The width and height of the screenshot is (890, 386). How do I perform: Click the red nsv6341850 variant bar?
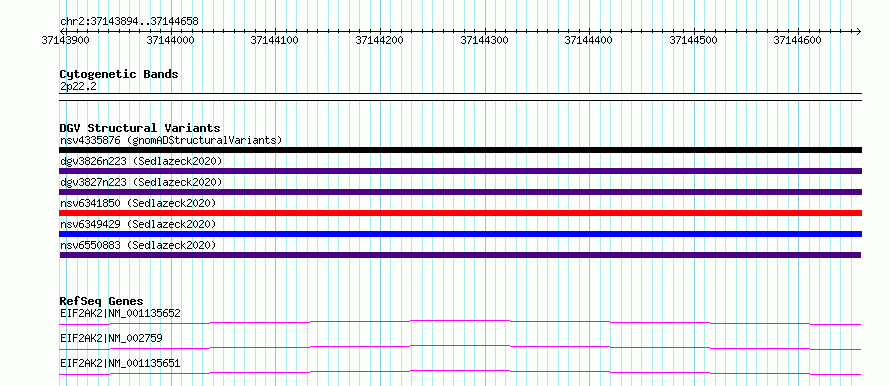(460, 213)
